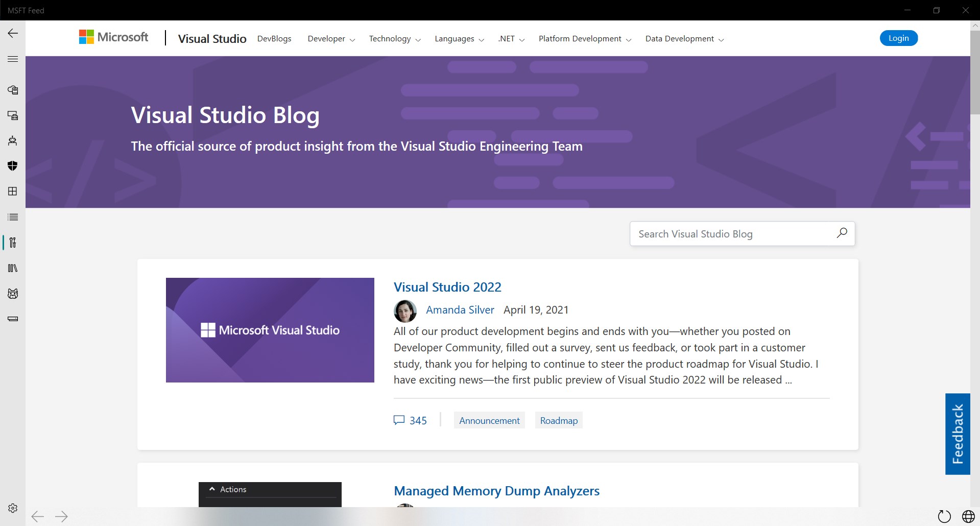Click the Visual Studio 2022 article excerpt
The width and height of the screenshot is (980, 526).
pos(606,355)
